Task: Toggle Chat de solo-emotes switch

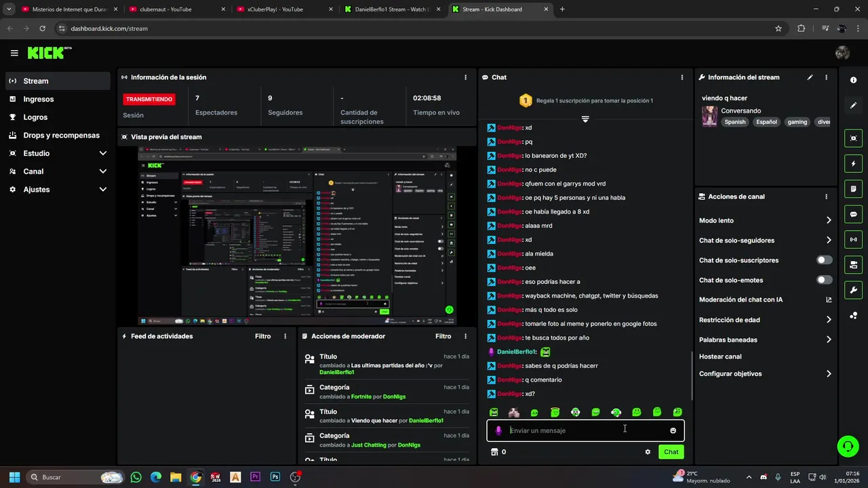Action: click(824, 280)
